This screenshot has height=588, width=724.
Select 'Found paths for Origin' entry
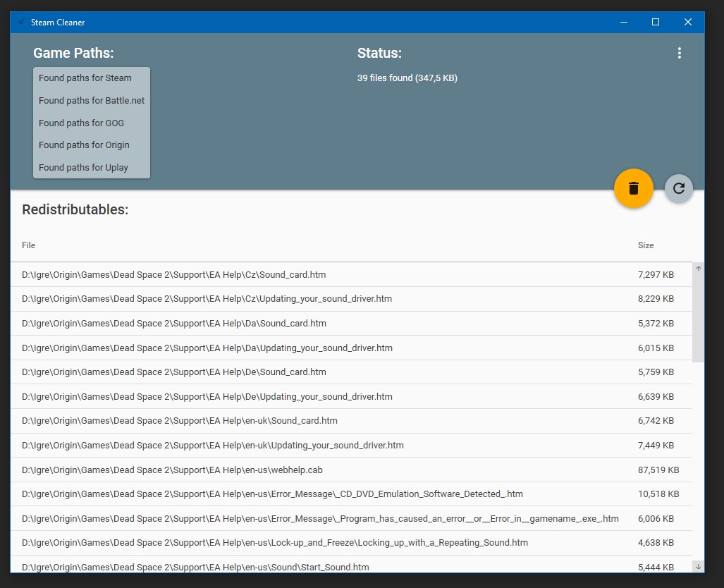[92, 145]
